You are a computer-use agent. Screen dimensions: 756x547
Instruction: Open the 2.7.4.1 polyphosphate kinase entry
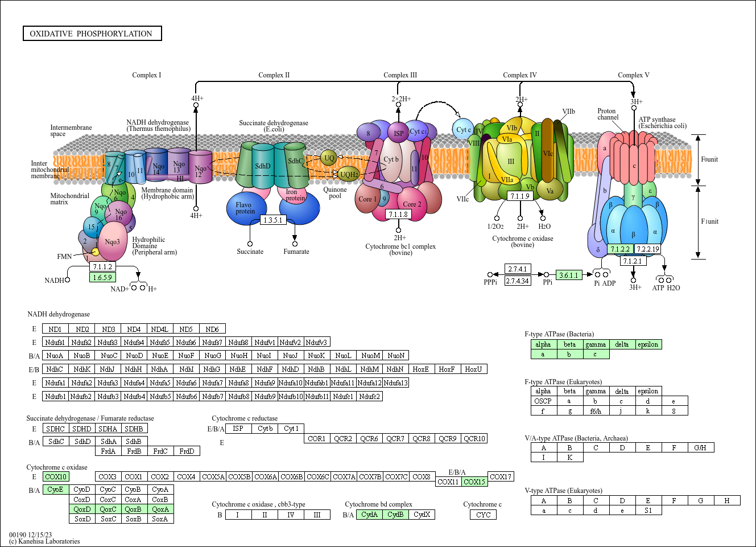[517, 269]
